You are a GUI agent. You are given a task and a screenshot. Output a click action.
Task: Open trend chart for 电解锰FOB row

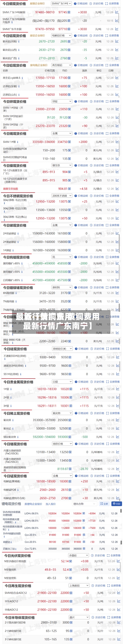pyautogui.click(x=118, y=490)
